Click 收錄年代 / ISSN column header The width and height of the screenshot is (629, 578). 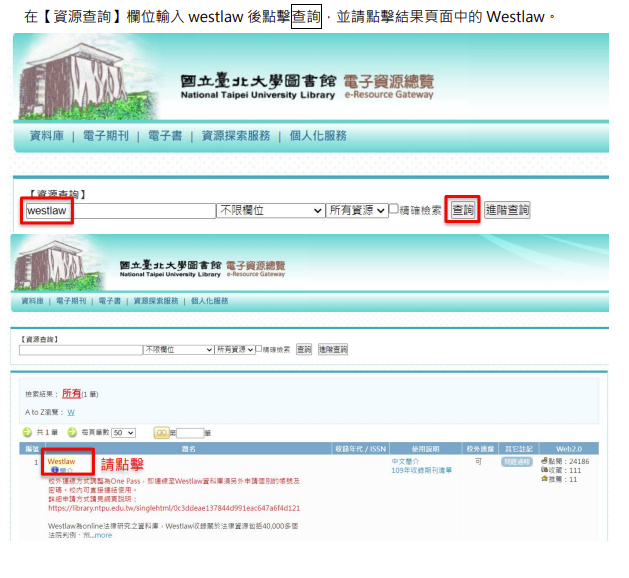(x=360, y=449)
